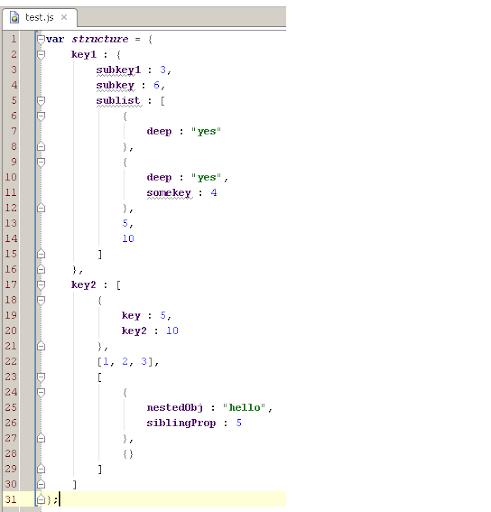Click fold end marker on line 27
491x512 pixels.
[41, 438]
